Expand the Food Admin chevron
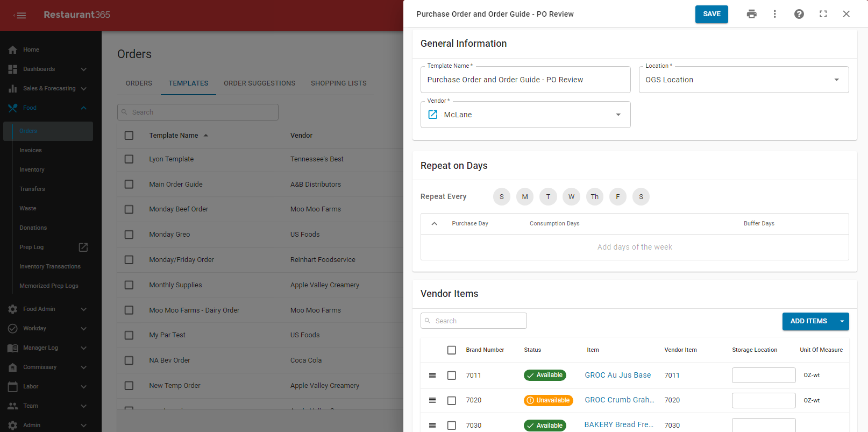868x432 pixels. pos(83,309)
